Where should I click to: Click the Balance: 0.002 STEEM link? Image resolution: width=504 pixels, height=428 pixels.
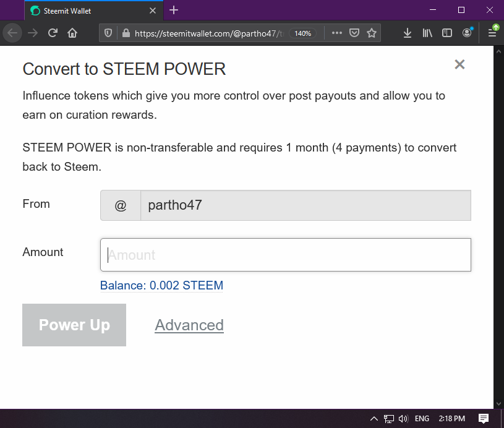[x=161, y=285]
